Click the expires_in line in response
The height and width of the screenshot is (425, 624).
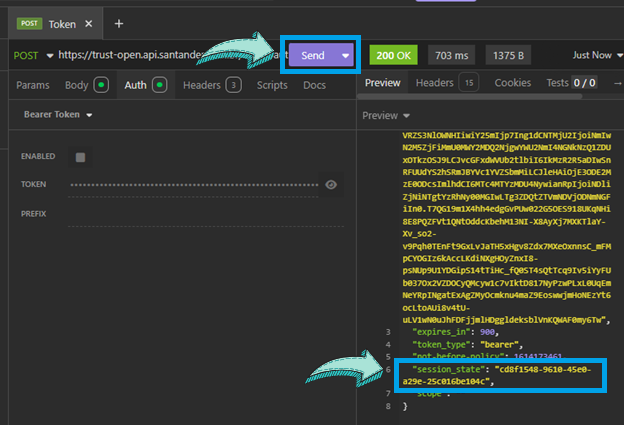pyautogui.click(x=456, y=332)
